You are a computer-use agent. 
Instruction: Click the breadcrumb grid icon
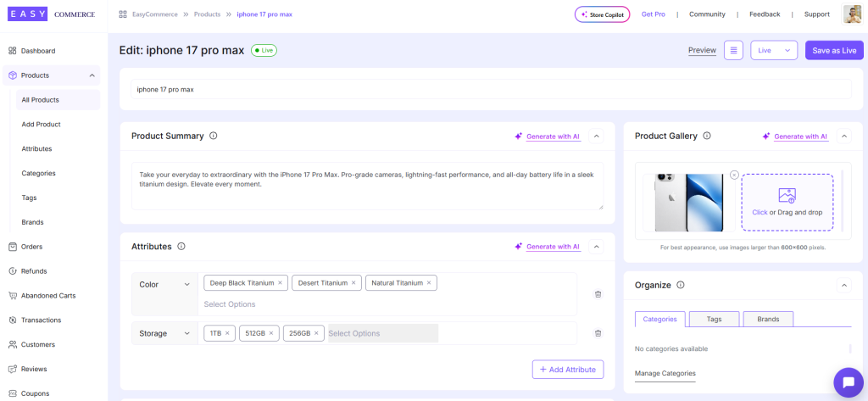click(x=123, y=14)
